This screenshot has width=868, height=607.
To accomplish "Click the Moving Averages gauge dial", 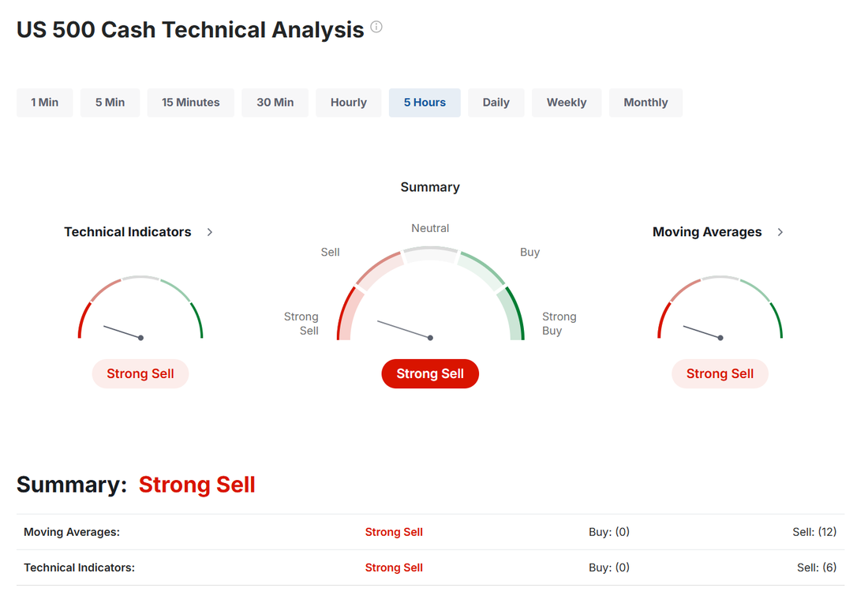I will [x=720, y=307].
